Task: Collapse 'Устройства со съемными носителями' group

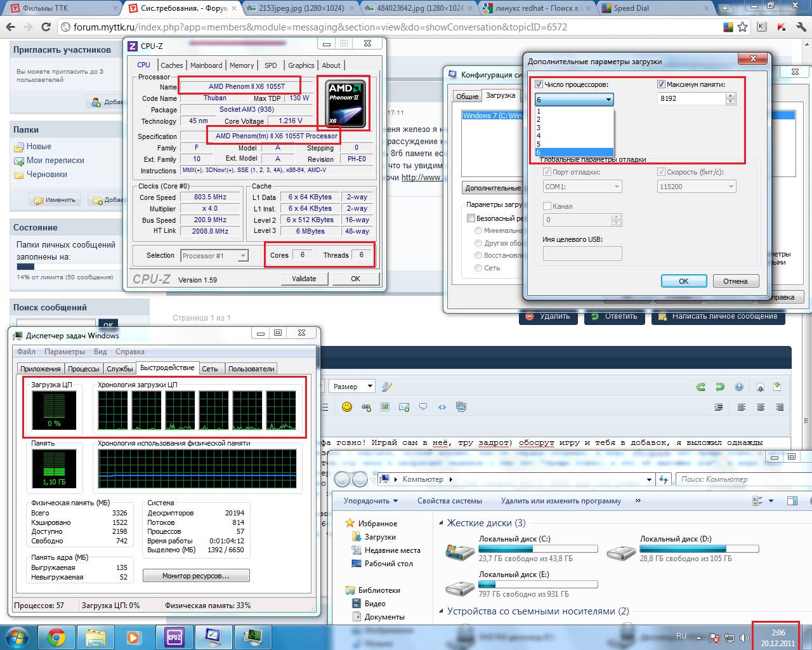Action: (x=442, y=611)
